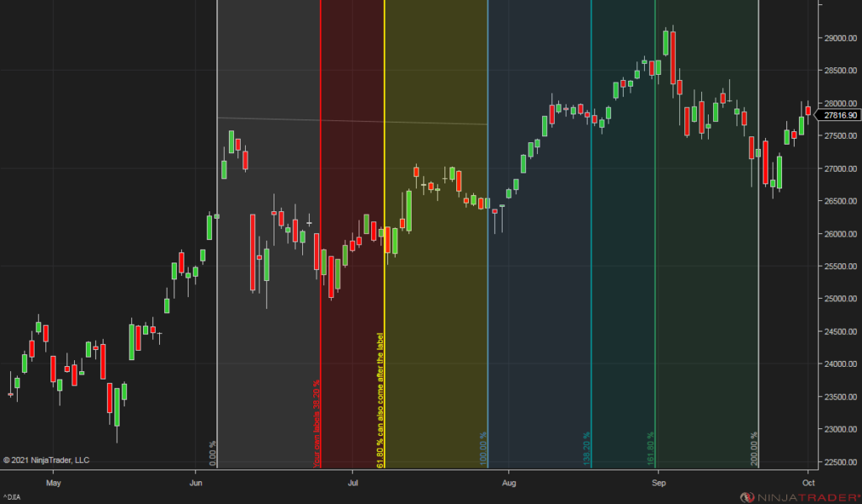Select the Aug date marker
Viewport: 862px width, 504px height.
click(x=508, y=484)
